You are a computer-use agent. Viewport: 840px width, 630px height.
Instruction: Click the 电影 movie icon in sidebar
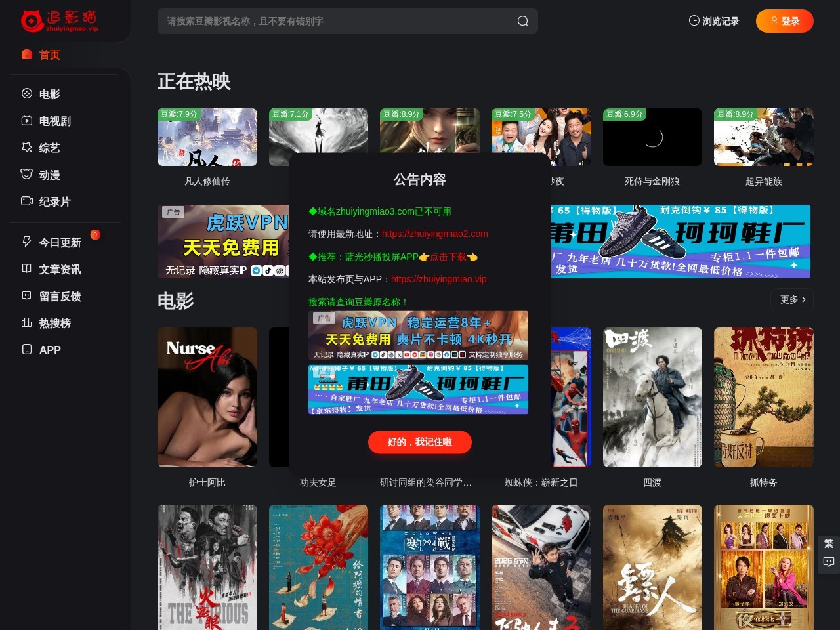click(x=27, y=93)
